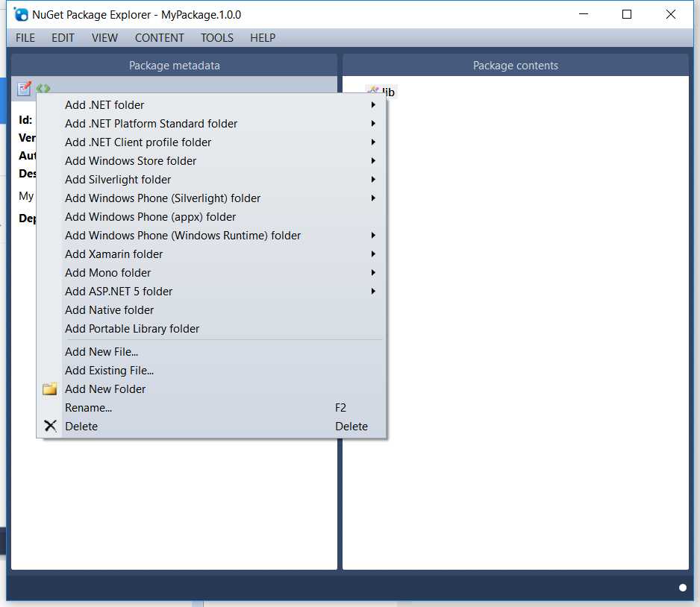This screenshot has height=607, width=700.
Task: Choose Add Windows Store folder
Action: (211, 160)
